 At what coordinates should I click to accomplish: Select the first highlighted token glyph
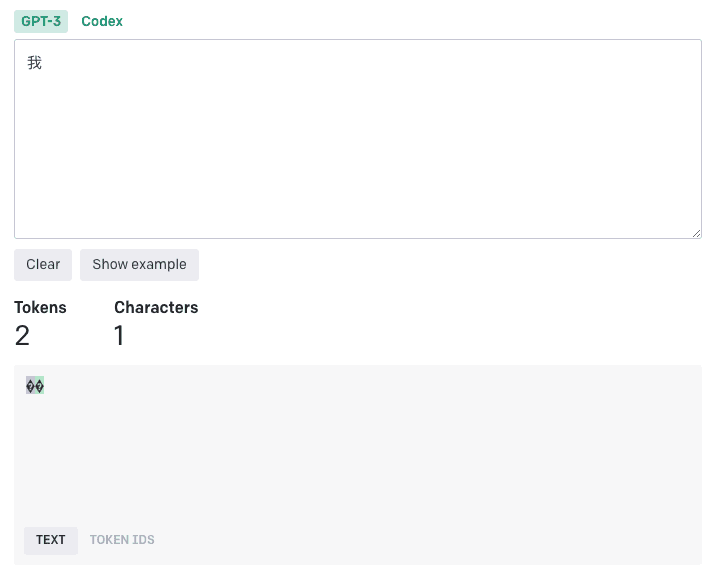tap(31, 386)
